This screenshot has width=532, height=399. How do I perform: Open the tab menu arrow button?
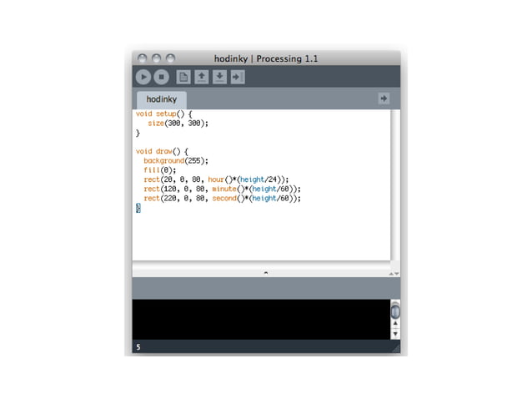coord(384,98)
